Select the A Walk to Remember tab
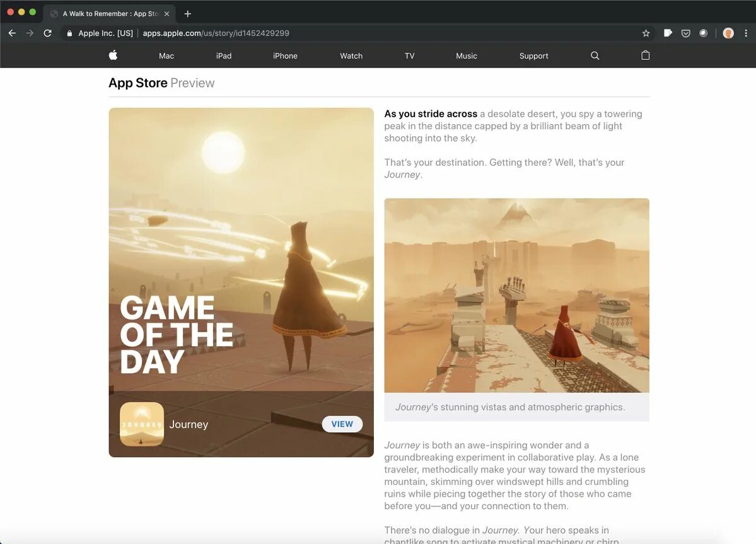Viewport: 756px width, 544px height. [110, 13]
